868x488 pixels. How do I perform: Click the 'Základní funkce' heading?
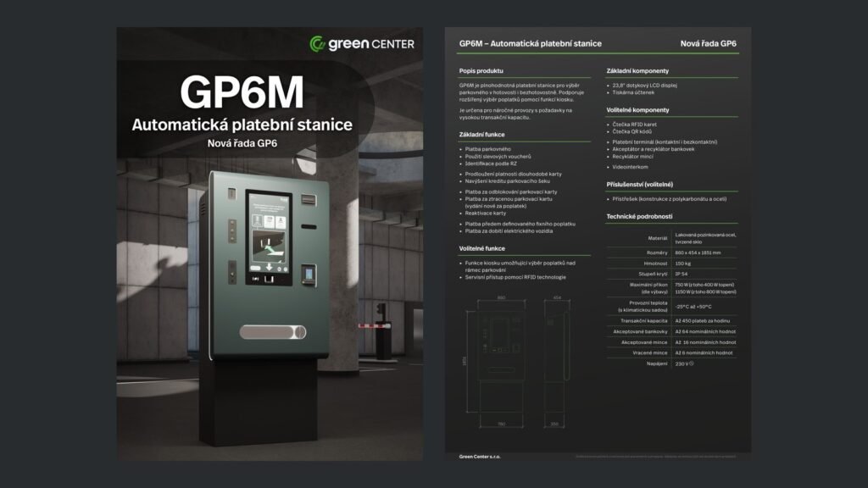coord(481,135)
